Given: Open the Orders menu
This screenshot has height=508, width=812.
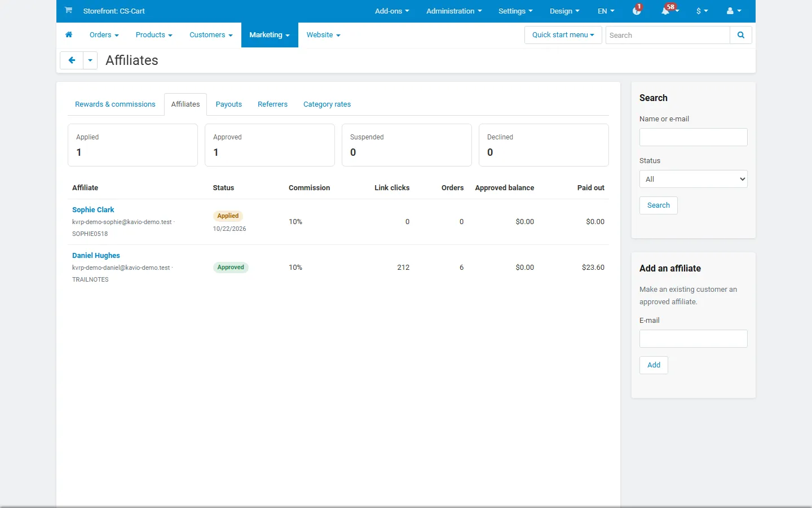Looking at the screenshot, I should pyautogui.click(x=104, y=35).
